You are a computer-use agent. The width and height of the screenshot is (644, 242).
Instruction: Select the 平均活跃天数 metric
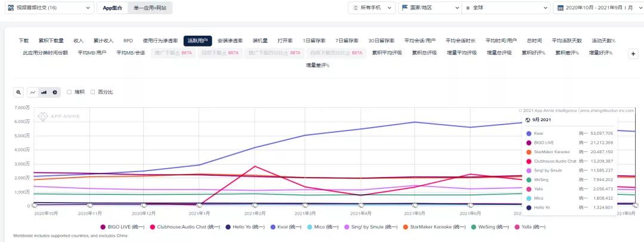click(567, 41)
